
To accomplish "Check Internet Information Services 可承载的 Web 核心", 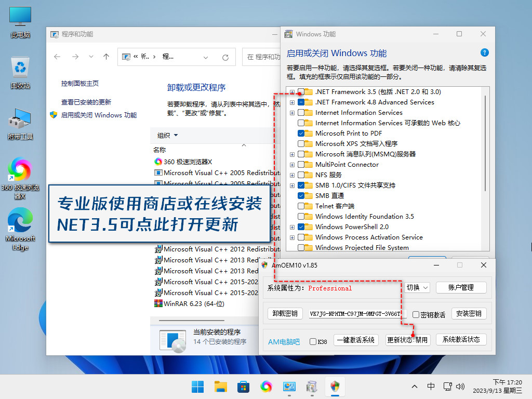I will (301, 123).
